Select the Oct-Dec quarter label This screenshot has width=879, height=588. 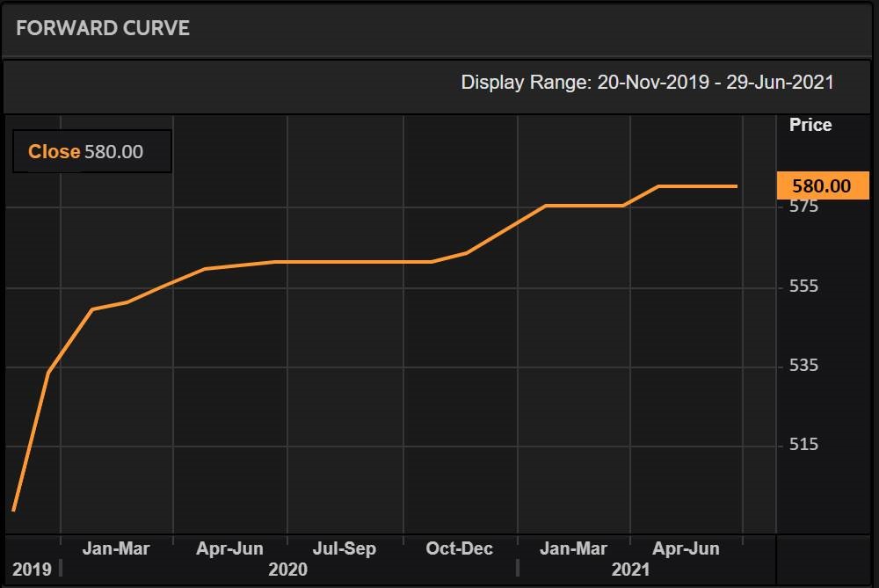(459, 548)
